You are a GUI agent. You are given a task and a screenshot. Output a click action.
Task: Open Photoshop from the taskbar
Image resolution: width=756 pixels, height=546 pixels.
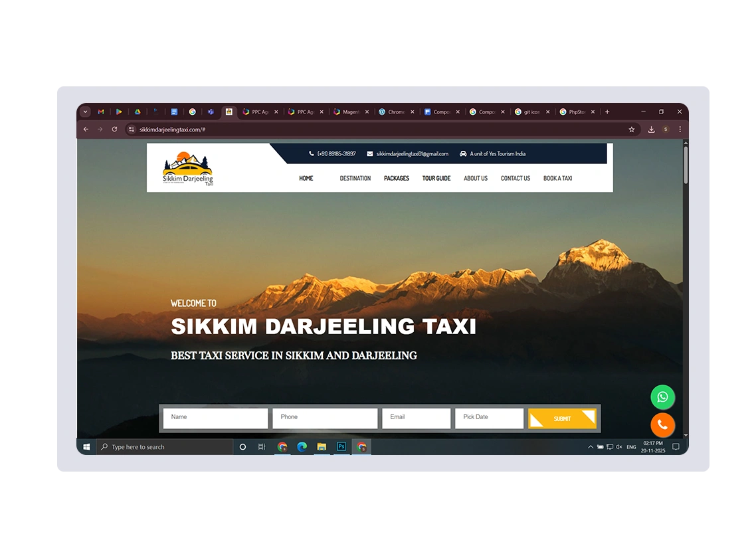(x=341, y=447)
